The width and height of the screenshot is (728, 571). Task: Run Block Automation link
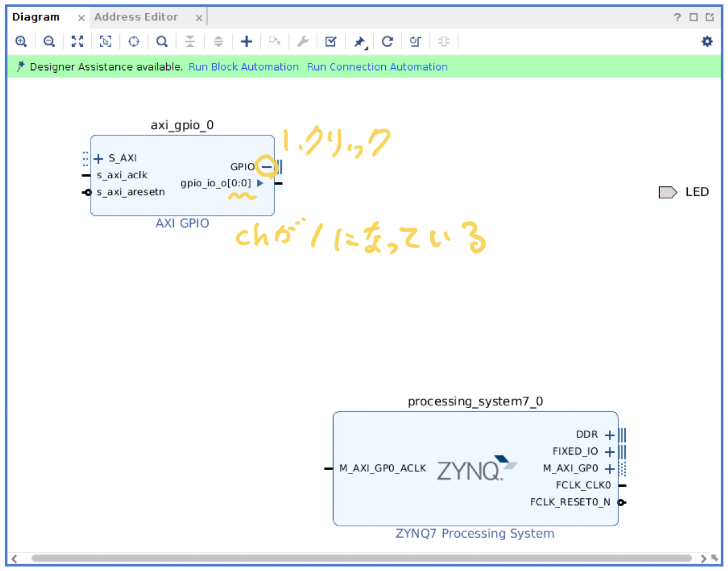244,67
